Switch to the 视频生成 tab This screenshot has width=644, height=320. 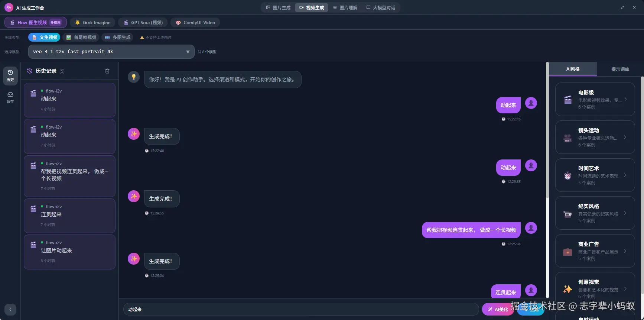point(312,7)
